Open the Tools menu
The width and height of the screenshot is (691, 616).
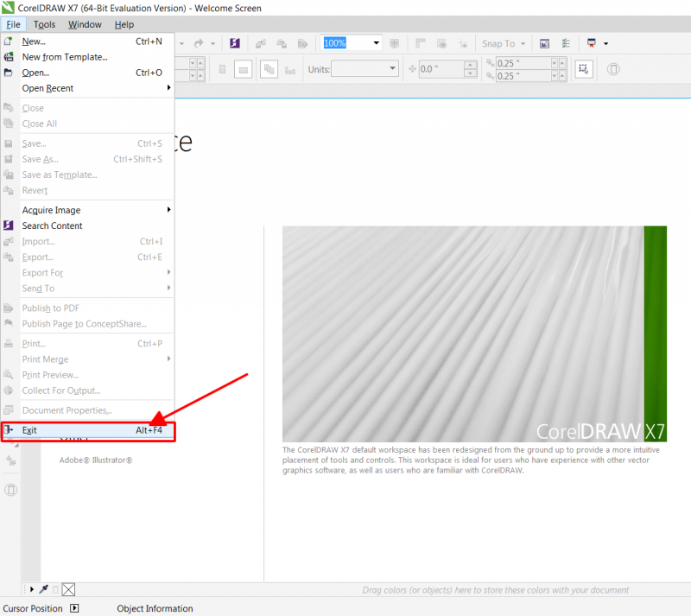pos(44,25)
